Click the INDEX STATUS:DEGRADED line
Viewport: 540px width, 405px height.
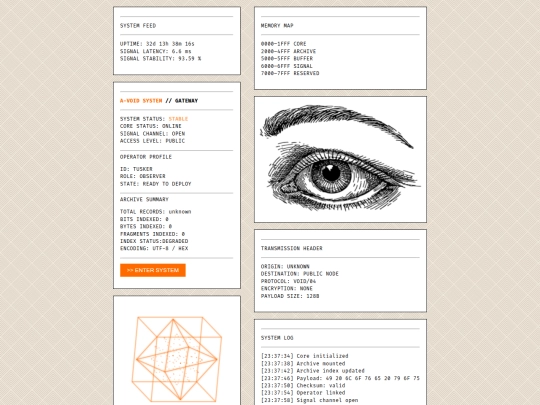(154, 241)
